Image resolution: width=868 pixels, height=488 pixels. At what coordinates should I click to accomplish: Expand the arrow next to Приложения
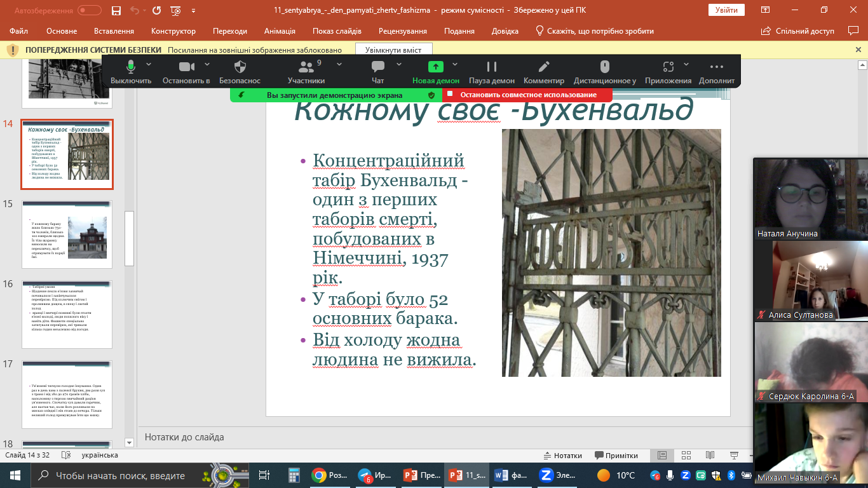coord(686,64)
